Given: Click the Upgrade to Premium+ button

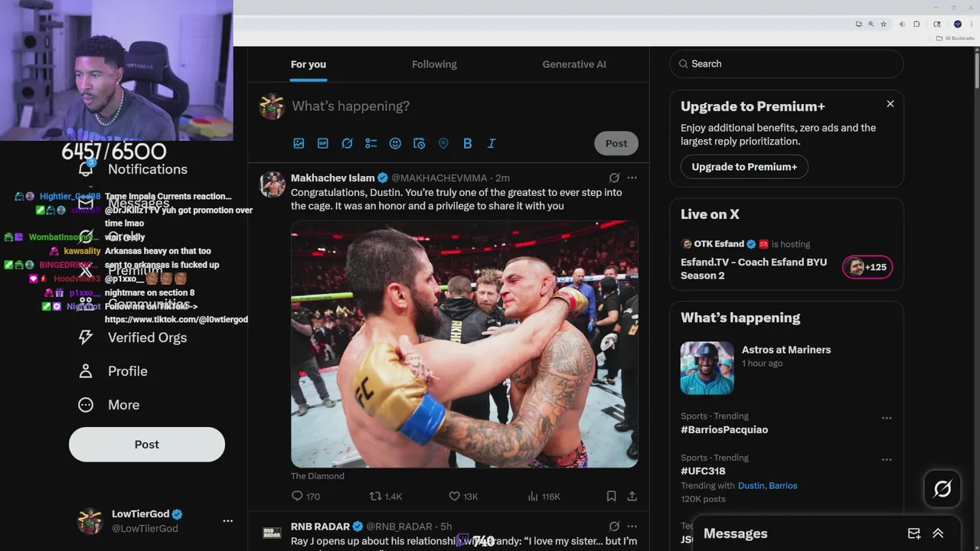Looking at the screenshot, I should tap(744, 167).
